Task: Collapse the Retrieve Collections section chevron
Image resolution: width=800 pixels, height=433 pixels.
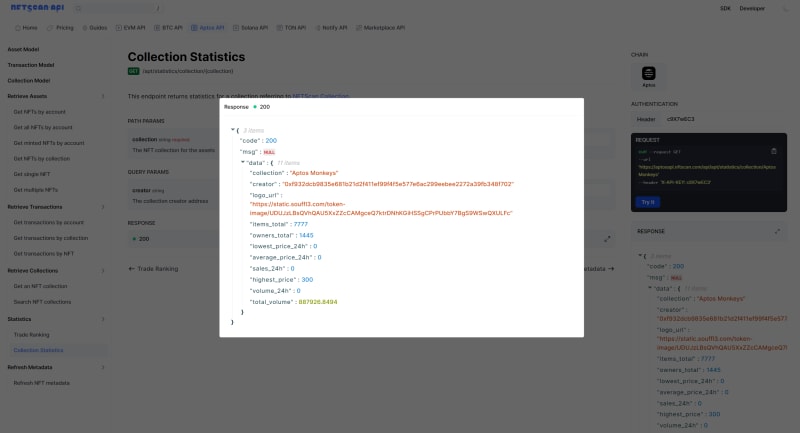Action: 103,271
